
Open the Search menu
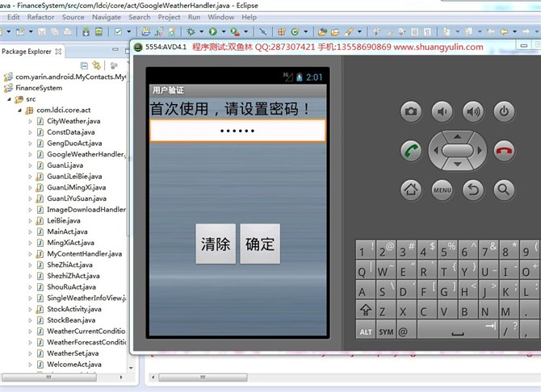[x=140, y=17]
